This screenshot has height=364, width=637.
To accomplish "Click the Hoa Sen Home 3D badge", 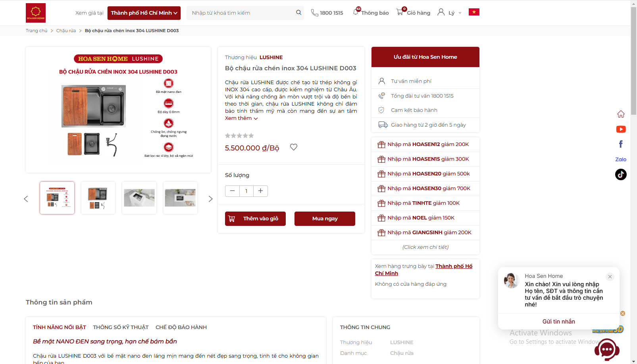I will (x=608, y=330).
